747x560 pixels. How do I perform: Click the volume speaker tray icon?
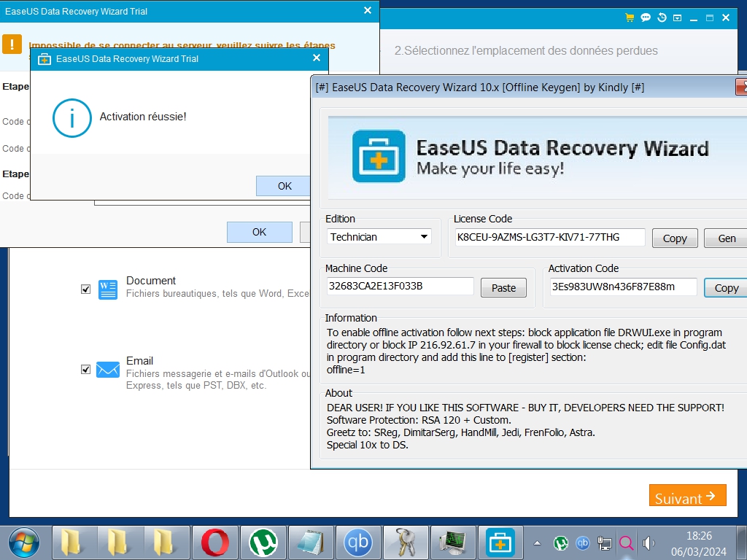click(x=648, y=543)
